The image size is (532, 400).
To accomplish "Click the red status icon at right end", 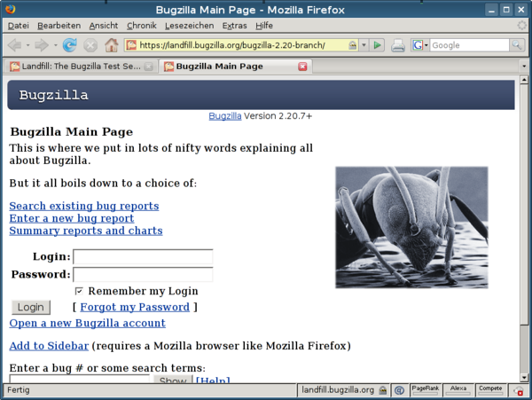I will [518, 391].
